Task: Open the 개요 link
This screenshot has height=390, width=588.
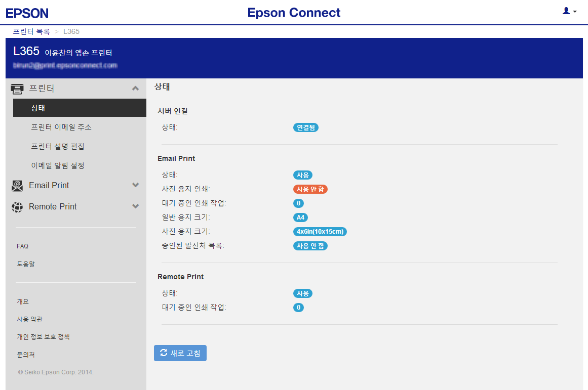Action: [x=23, y=301]
